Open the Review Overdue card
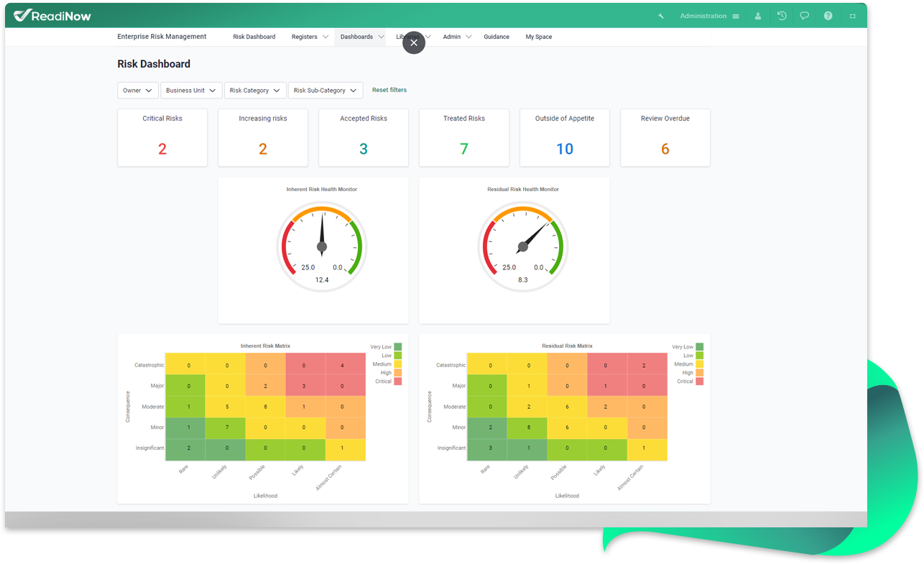This screenshot has width=924, height=564. point(665,138)
